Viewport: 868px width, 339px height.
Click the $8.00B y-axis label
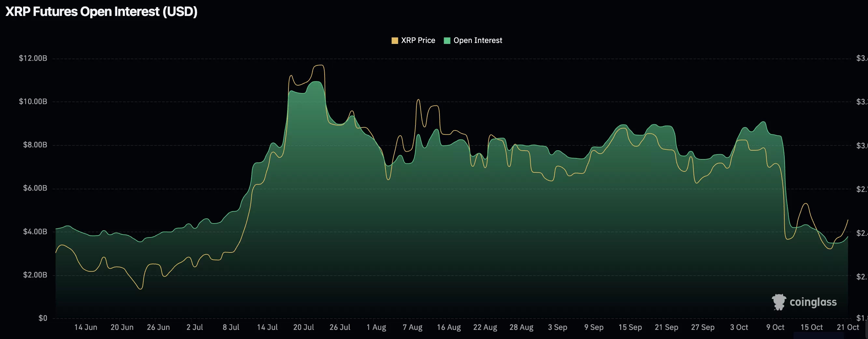click(35, 145)
